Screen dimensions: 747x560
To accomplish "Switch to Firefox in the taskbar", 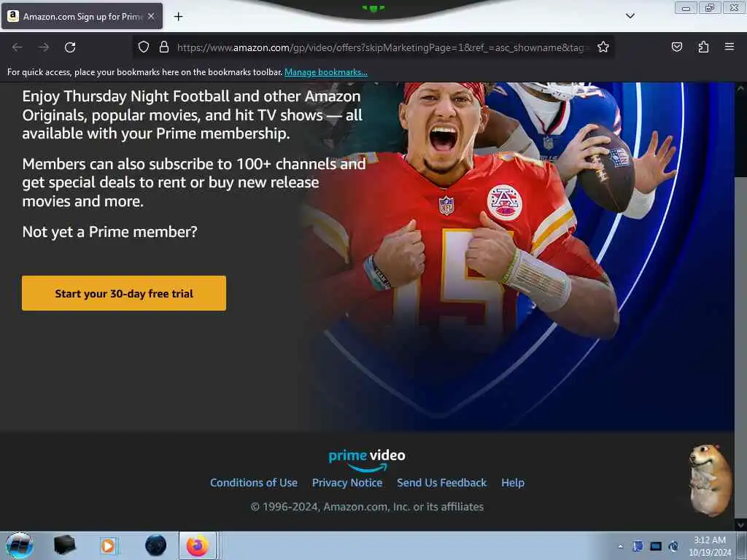I will point(198,545).
